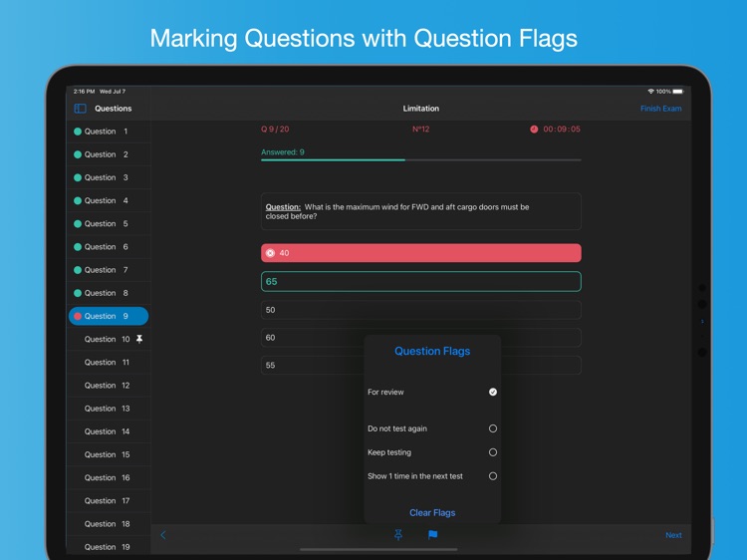Click the Q 9 / 20 counter
This screenshot has width=747, height=560.
click(275, 130)
